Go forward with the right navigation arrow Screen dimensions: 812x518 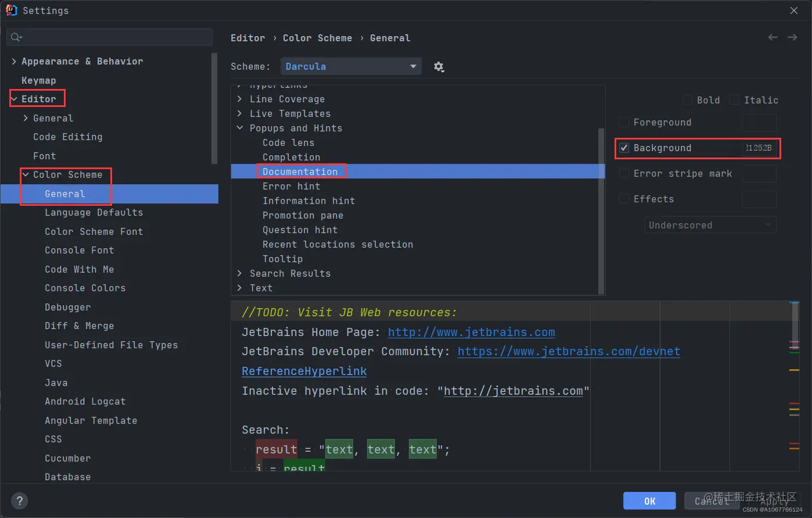coord(792,37)
